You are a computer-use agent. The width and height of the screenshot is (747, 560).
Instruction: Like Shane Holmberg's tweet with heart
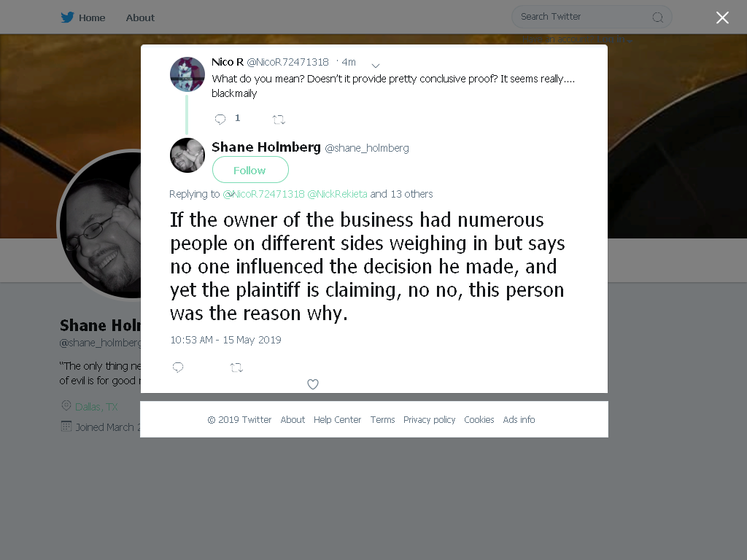[x=312, y=384]
